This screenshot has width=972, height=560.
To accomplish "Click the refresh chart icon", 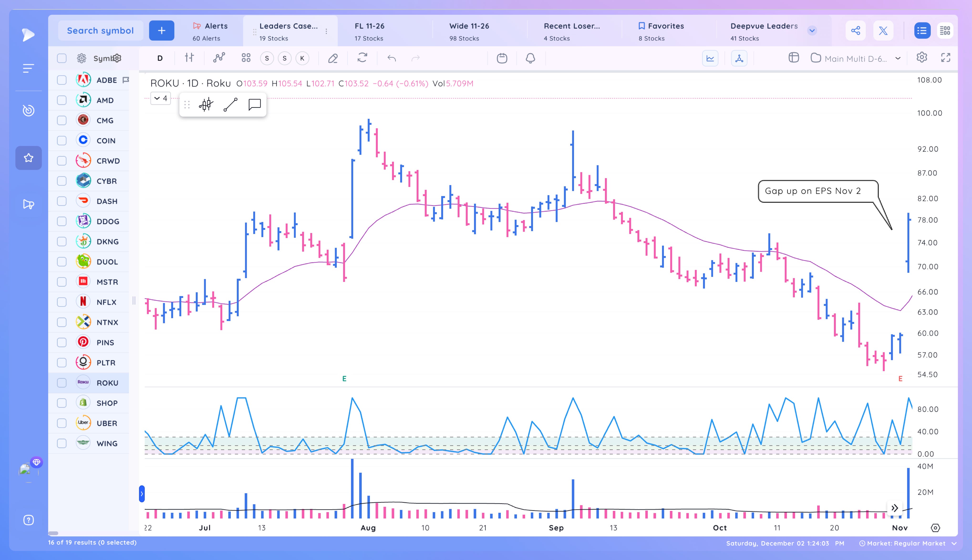I will coord(362,58).
